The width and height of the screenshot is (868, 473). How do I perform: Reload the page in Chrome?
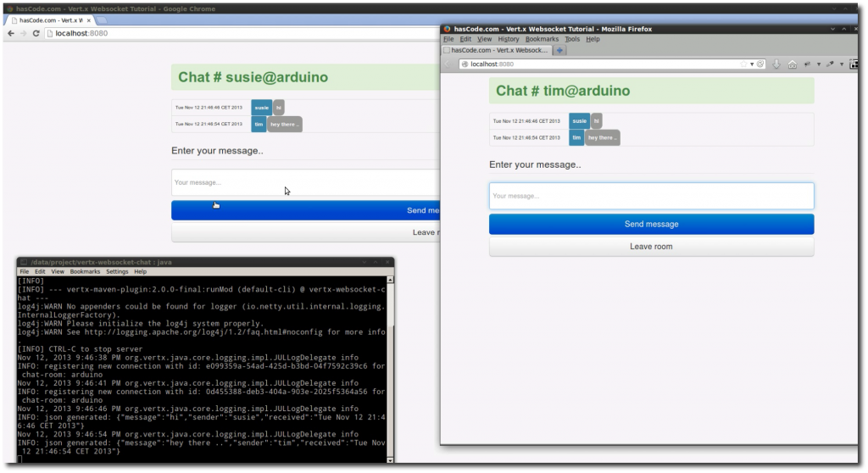pos(36,33)
